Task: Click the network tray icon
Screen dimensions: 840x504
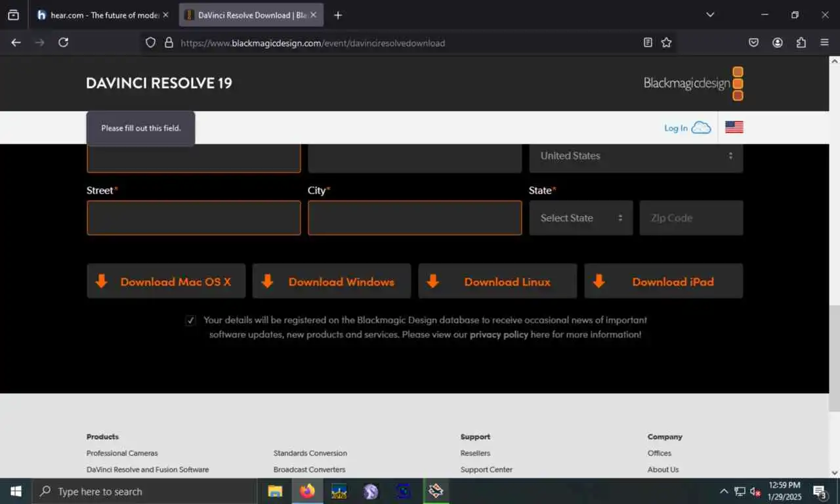Action: [740, 491]
